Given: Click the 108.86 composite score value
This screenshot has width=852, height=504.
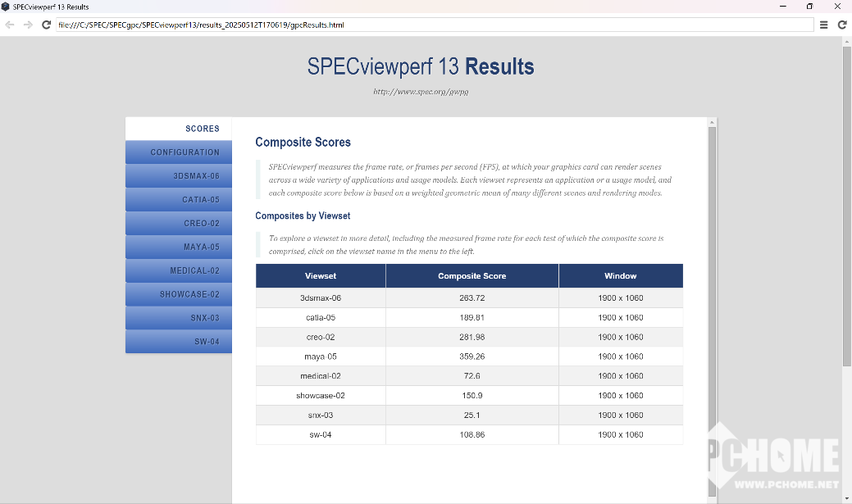Looking at the screenshot, I should [472, 435].
